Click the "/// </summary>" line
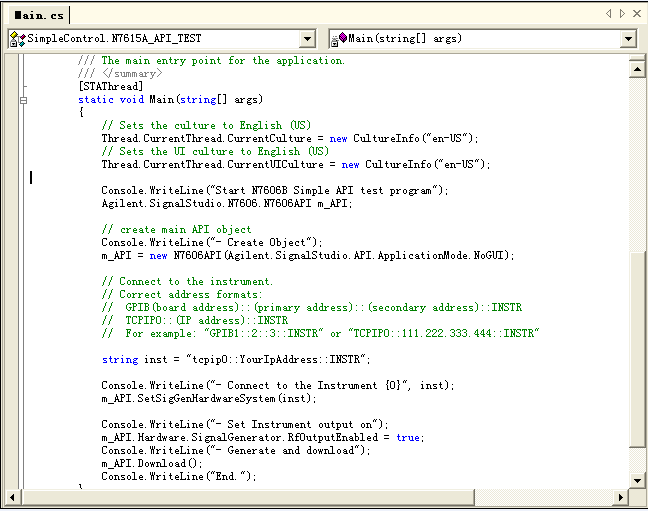 click(120, 74)
